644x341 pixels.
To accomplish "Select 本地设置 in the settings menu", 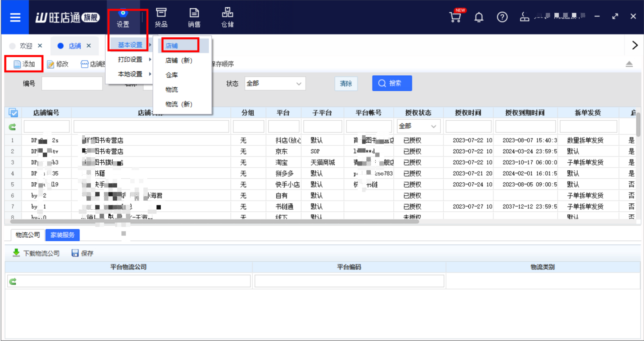I will pos(130,74).
